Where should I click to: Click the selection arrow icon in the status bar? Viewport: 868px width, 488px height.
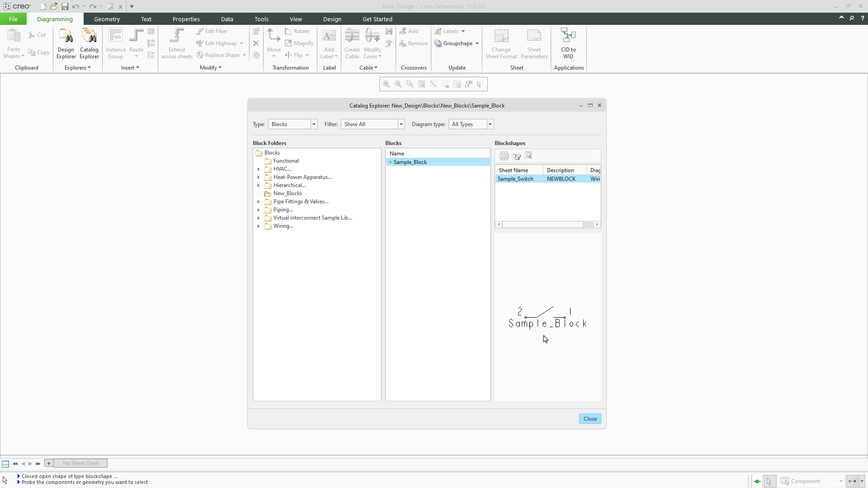tap(769, 481)
